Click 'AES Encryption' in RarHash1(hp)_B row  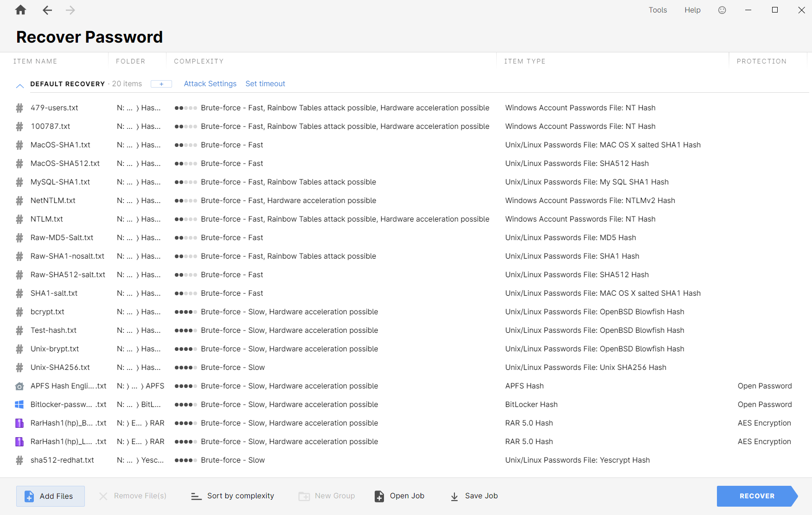[764, 423]
